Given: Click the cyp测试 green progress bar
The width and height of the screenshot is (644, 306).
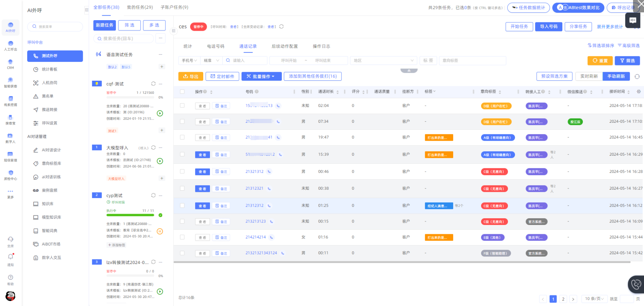Looking at the screenshot, I should (x=130, y=215).
